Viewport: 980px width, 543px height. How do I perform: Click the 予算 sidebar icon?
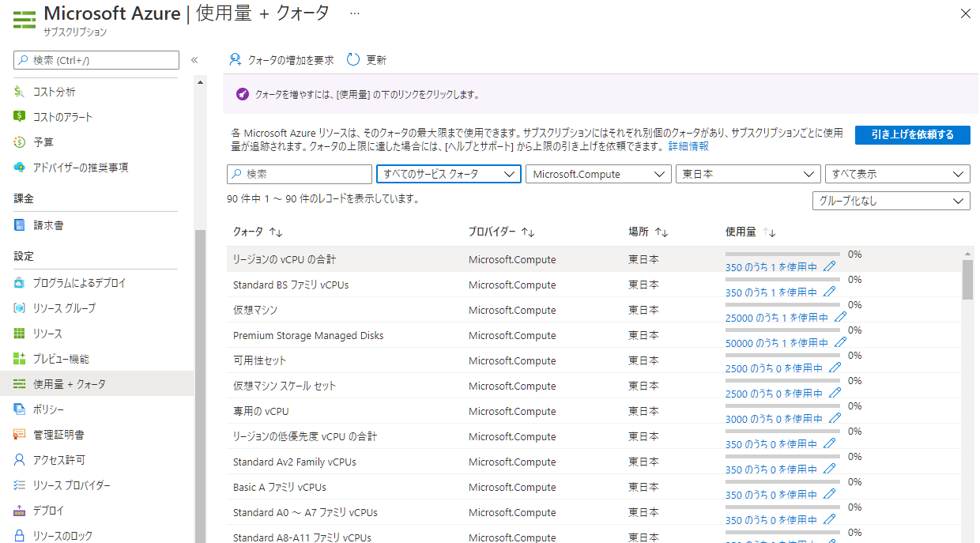click(x=20, y=142)
